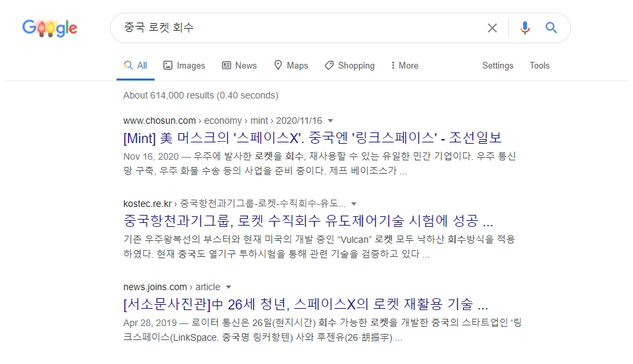Open the Shopping tab
Viewport: 633px width, 364px height.
click(x=350, y=65)
